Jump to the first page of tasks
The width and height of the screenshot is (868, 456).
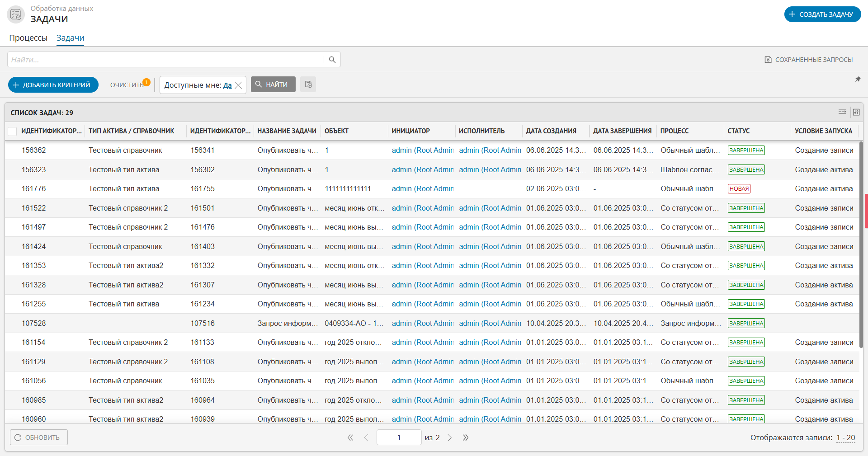[x=350, y=437]
